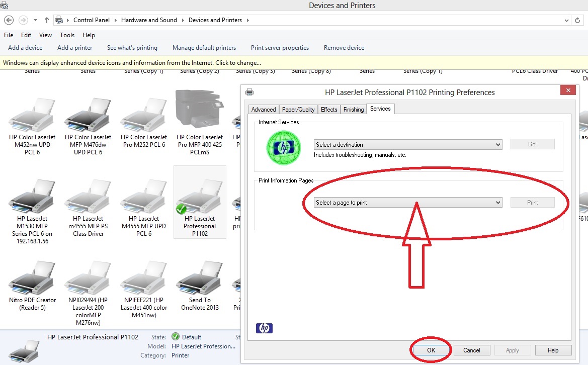Open the Edit menu
This screenshot has height=365, width=588.
(26, 35)
